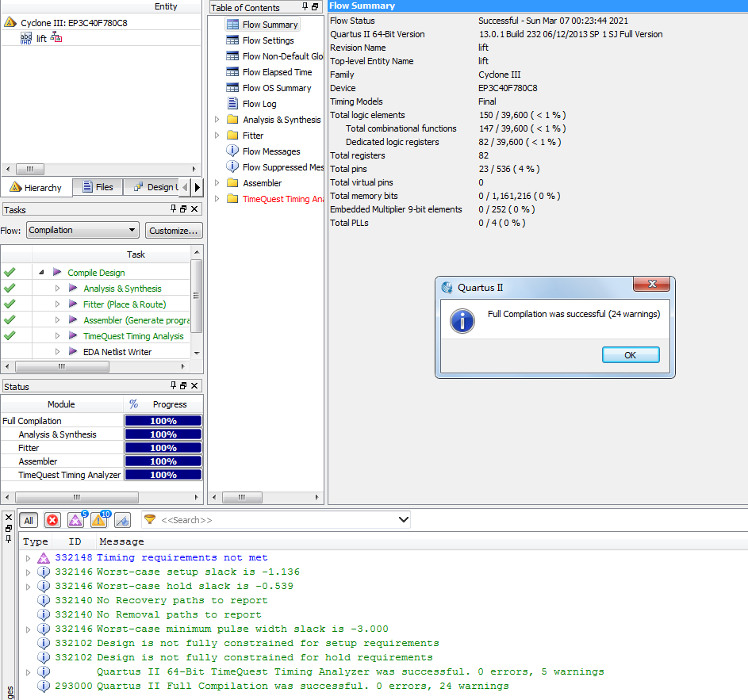Toggle the All messages filter
Screen dimensions: 748x700
click(29, 520)
